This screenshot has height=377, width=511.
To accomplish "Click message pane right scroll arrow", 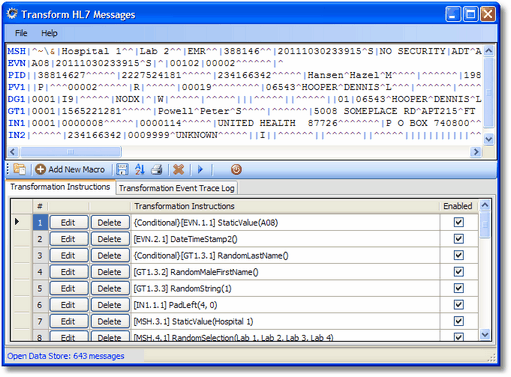I will tap(476, 152).
